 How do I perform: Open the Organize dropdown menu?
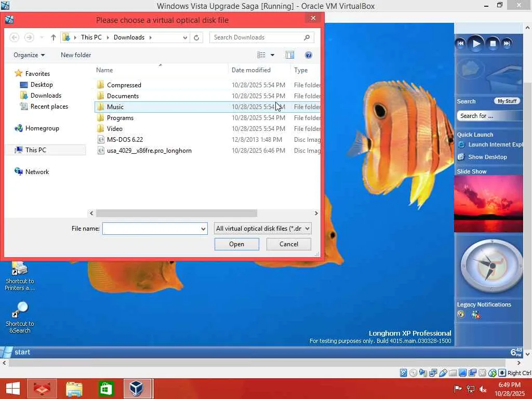point(29,55)
